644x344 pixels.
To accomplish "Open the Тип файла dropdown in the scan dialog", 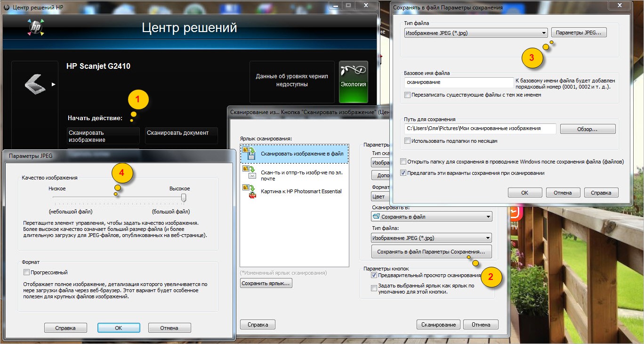I will pyautogui.click(x=431, y=238).
